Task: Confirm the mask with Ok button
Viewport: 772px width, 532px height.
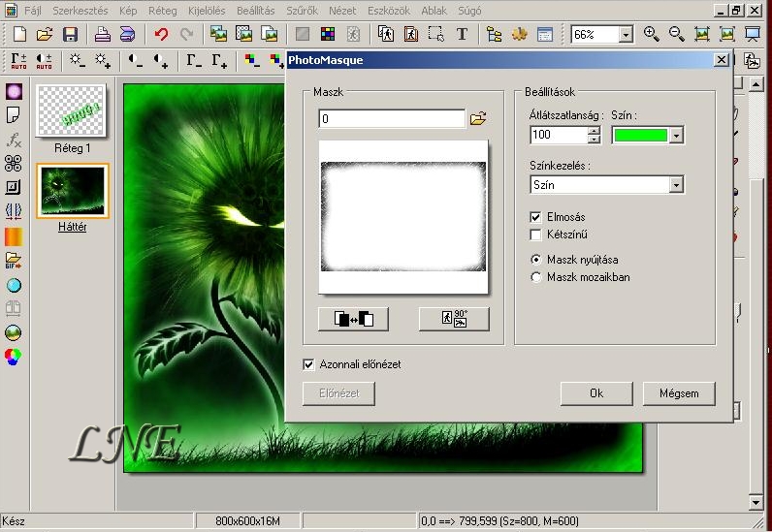Action: [x=596, y=393]
